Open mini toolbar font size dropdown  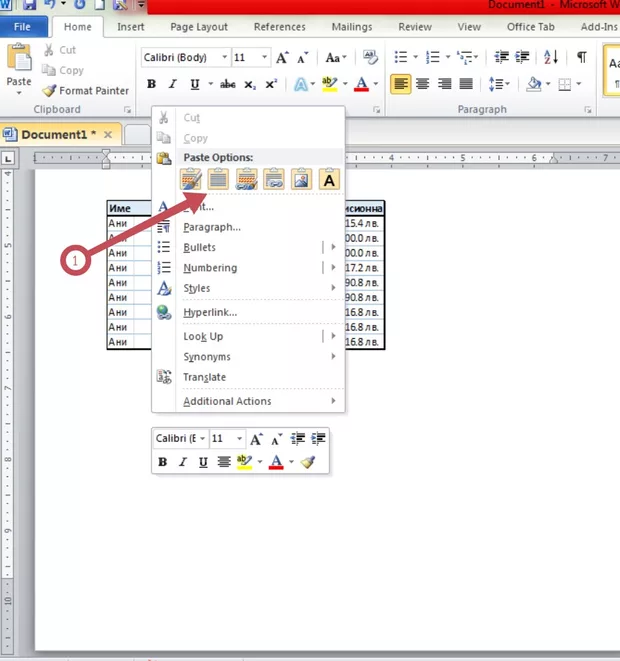point(240,439)
